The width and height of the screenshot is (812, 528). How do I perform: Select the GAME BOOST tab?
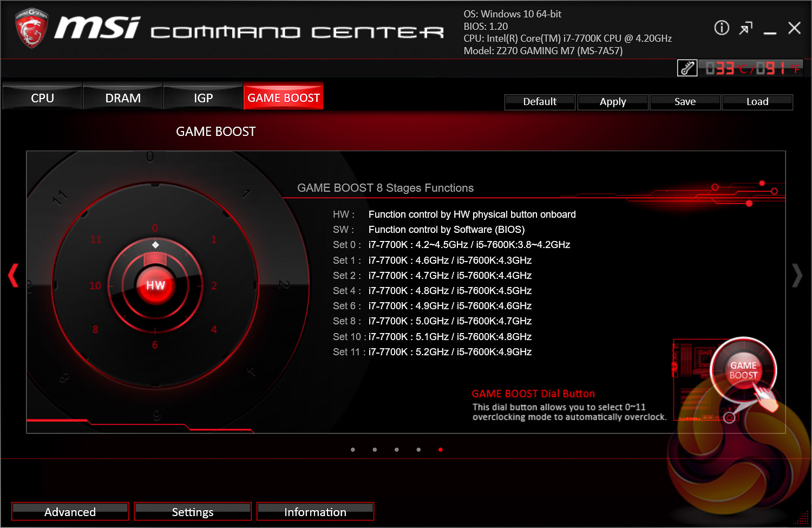coord(284,96)
